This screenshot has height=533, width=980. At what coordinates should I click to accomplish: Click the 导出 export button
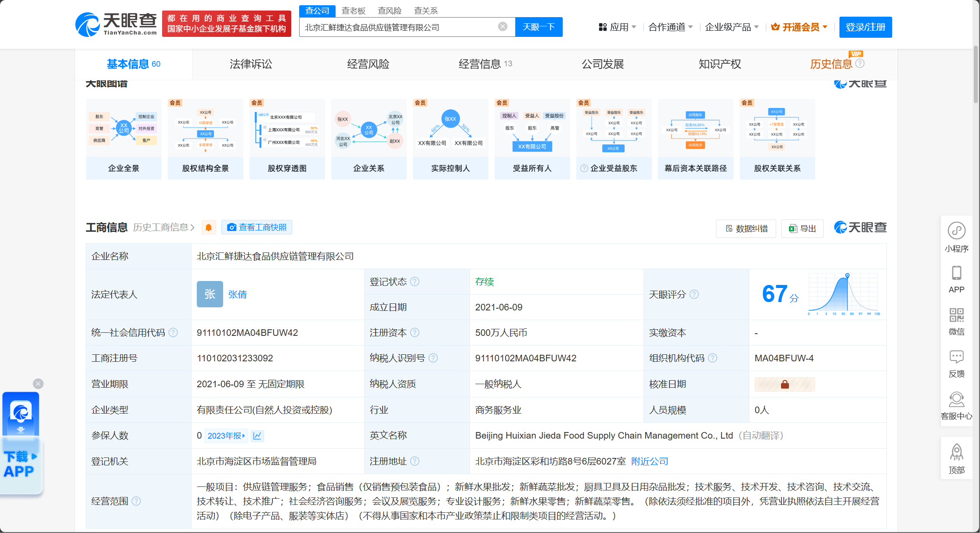(803, 229)
